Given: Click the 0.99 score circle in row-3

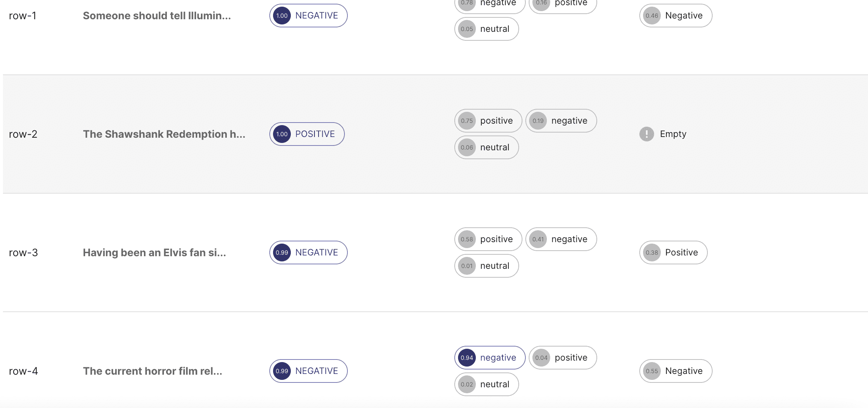Looking at the screenshot, I should pos(282,253).
